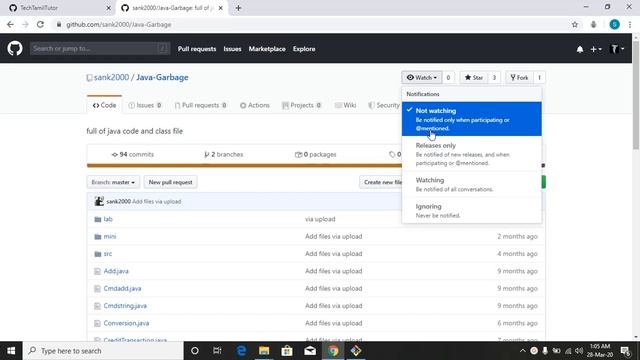Open the Conversion.java file

click(x=126, y=323)
